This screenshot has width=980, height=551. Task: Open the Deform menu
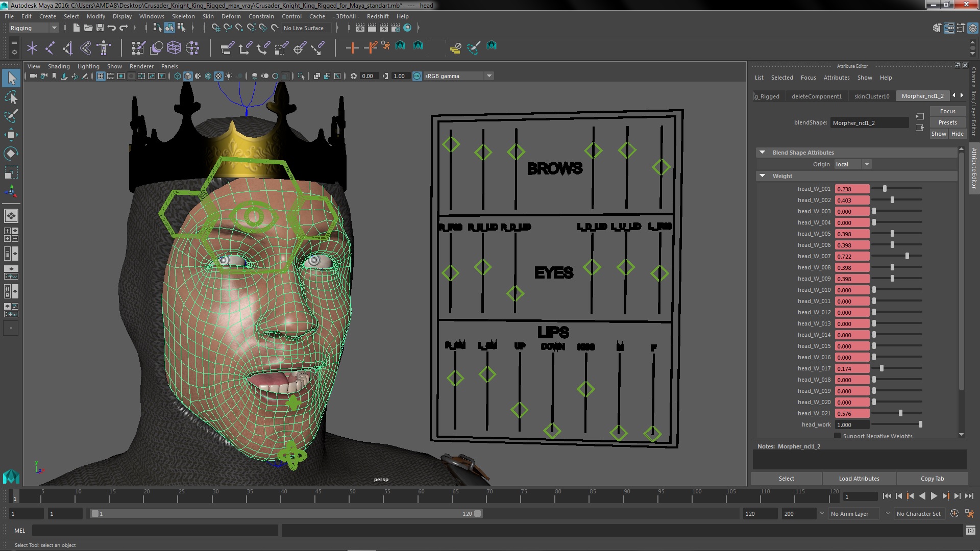(232, 15)
